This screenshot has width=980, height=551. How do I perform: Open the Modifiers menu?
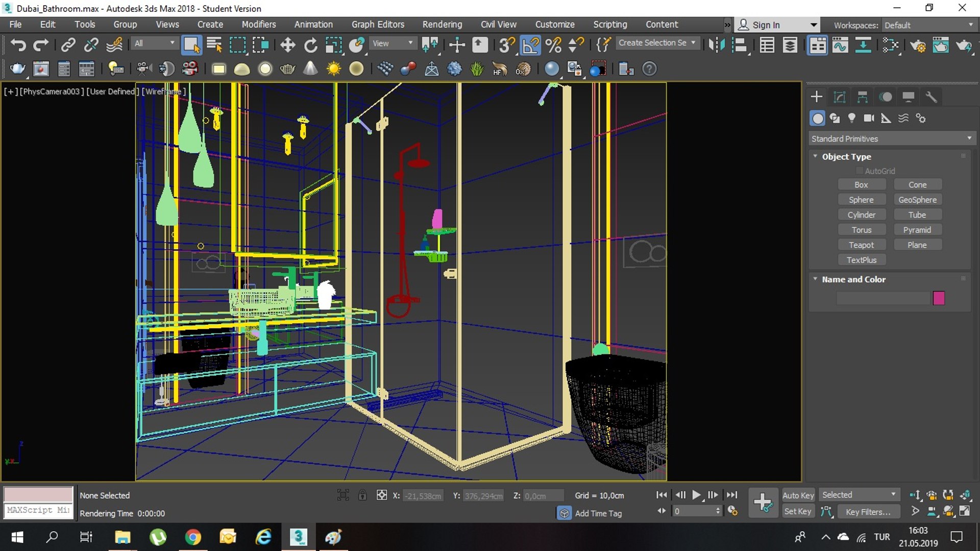pos(259,24)
